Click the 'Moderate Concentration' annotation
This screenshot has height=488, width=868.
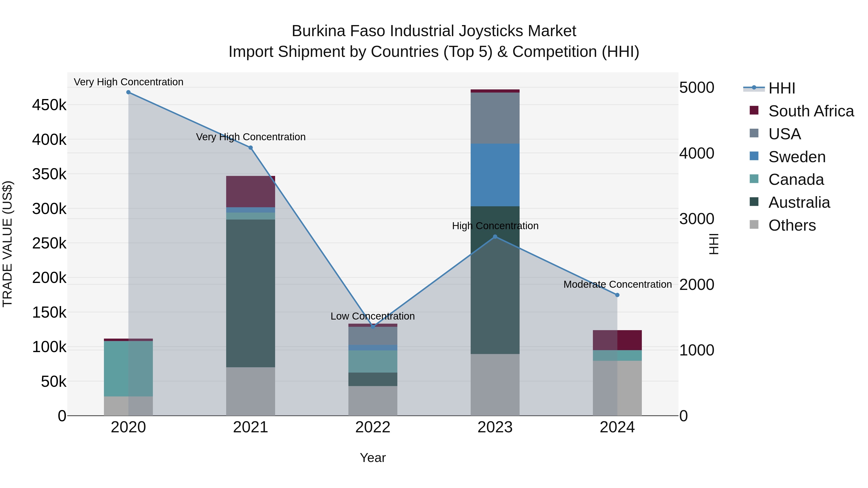(x=618, y=285)
